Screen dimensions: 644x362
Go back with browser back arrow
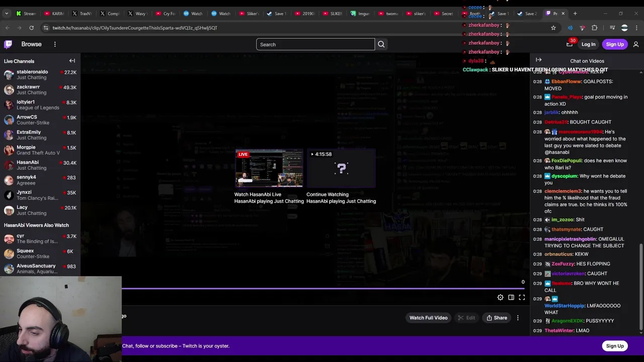click(7, 28)
